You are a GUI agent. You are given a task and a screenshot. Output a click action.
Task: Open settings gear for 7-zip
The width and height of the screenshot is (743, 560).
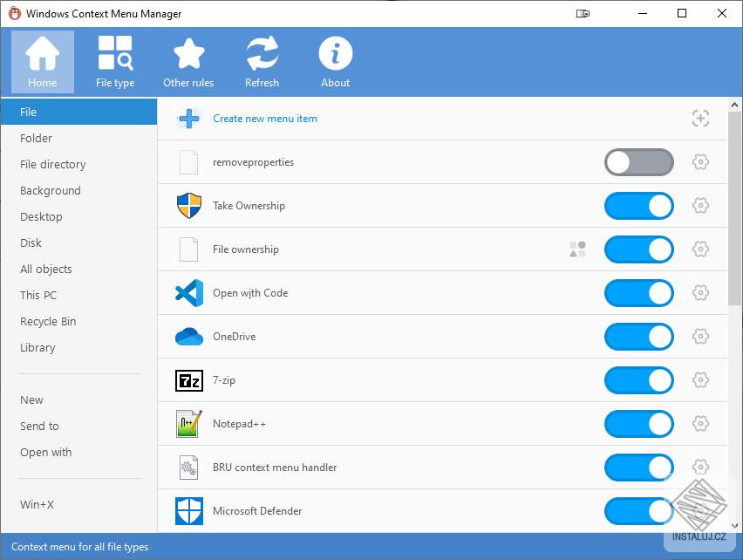click(x=700, y=380)
